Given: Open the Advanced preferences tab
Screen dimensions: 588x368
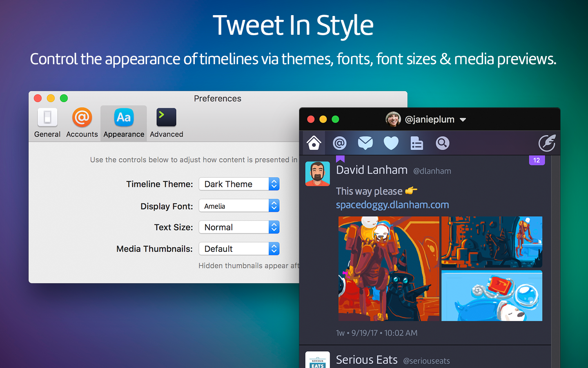Looking at the screenshot, I should (166, 123).
